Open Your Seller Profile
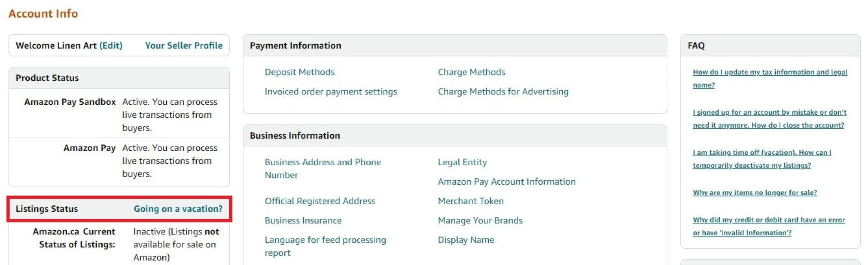 coord(184,45)
